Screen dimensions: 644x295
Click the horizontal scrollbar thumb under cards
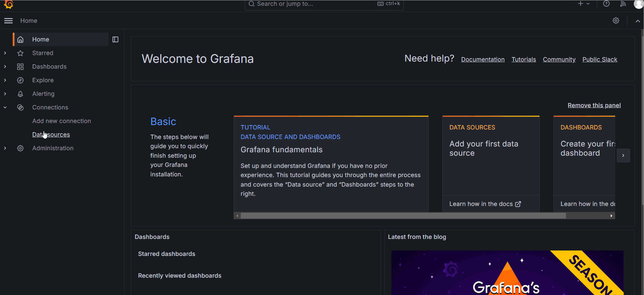click(x=403, y=216)
